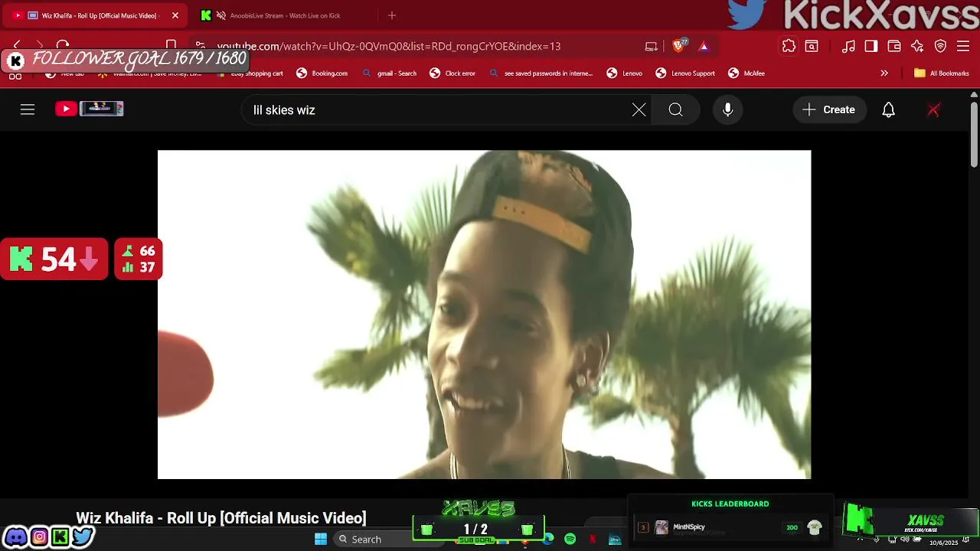The height and width of the screenshot is (551, 980).
Task: Toggle the browser sidebar panel
Action: [x=871, y=46]
